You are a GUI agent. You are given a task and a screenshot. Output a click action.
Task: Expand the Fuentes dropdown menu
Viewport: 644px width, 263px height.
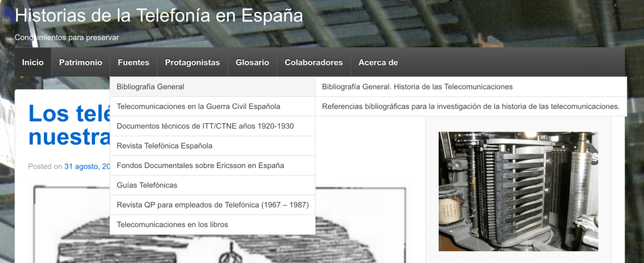[x=133, y=62]
